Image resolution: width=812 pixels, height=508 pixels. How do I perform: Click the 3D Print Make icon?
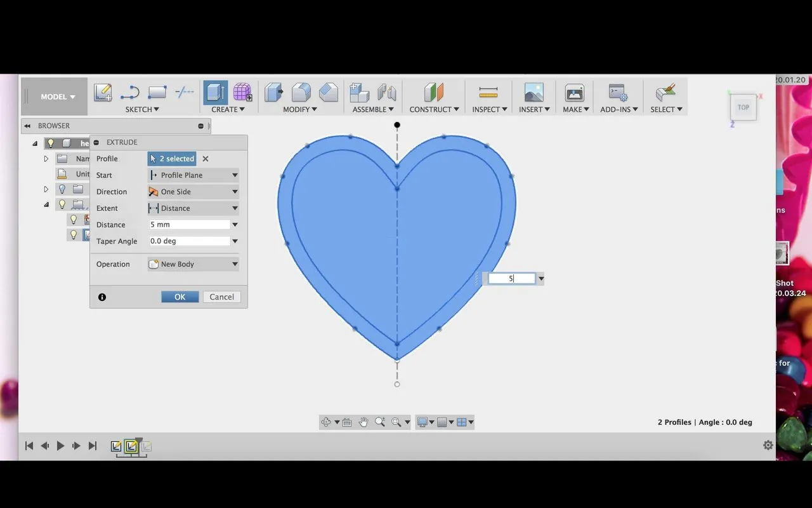point(575,93)
